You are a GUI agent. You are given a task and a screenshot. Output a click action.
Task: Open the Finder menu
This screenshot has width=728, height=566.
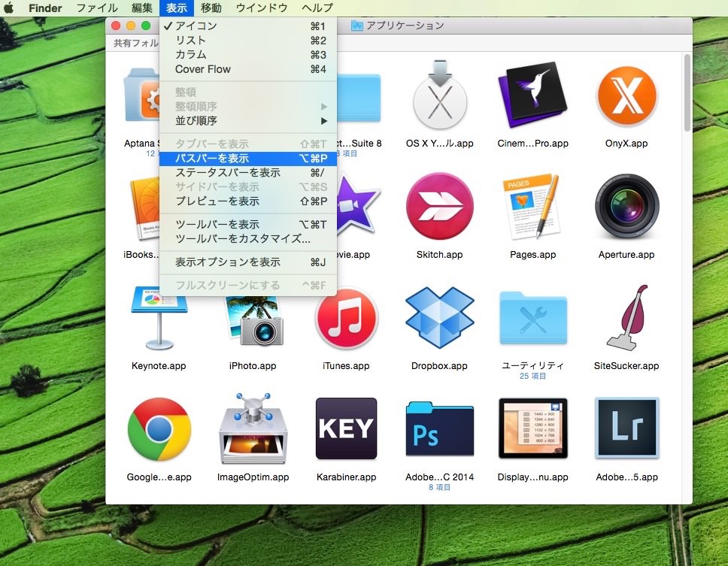click(x=45, y=8)
